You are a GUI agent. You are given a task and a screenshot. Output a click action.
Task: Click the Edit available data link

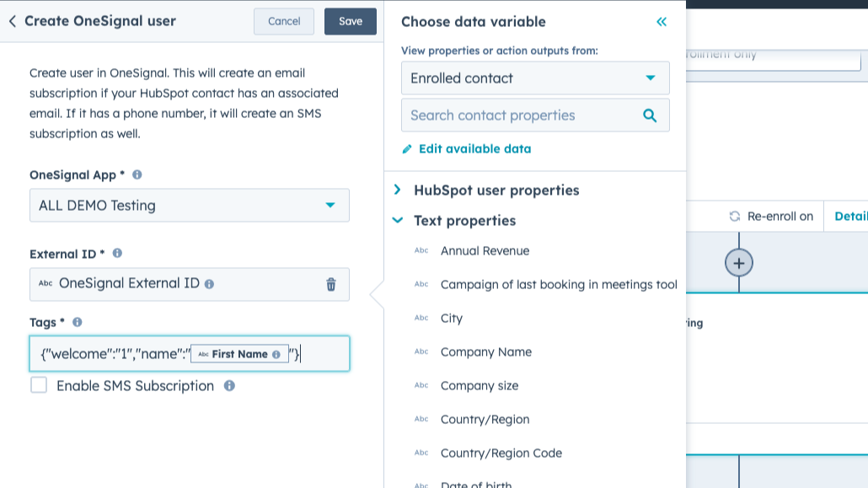click(x=474, y=149)
